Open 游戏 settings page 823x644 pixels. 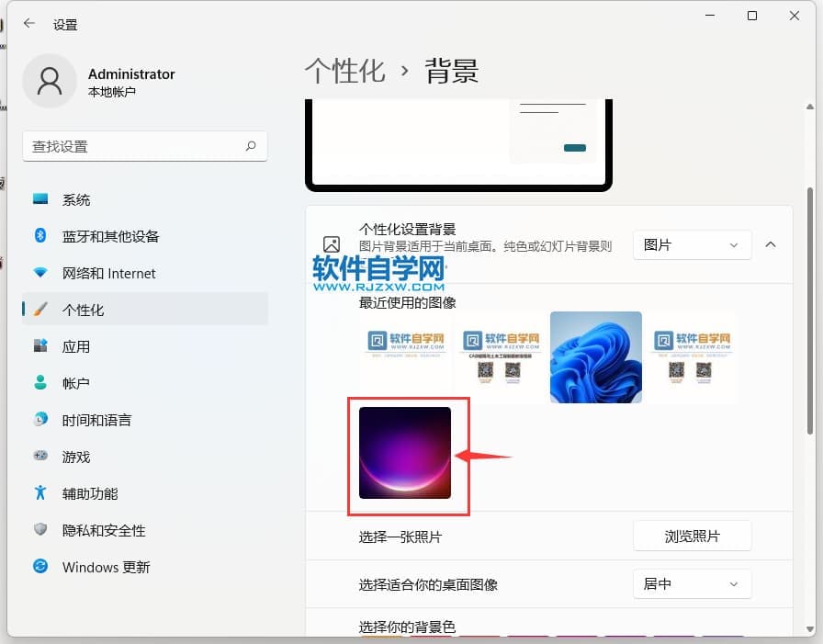click(76, 457)
